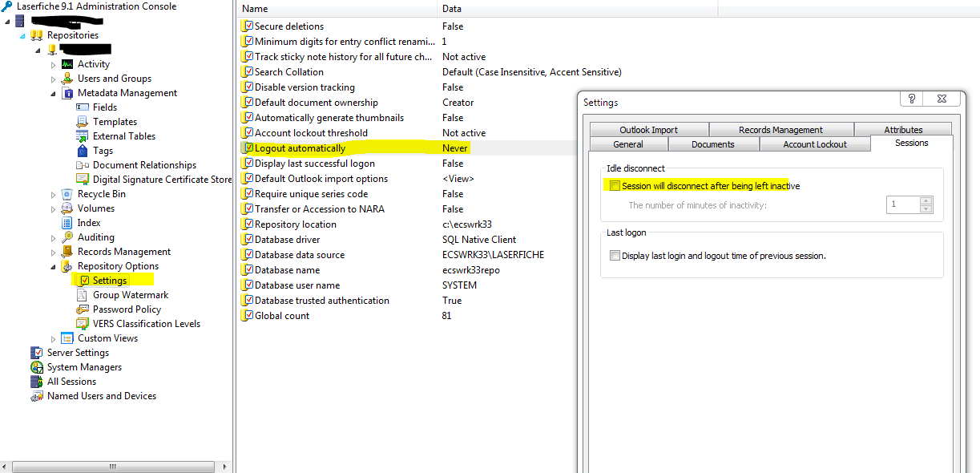Collapse the Repository Options node
This screenshot has height=473, width=980.
click(54, 266)
